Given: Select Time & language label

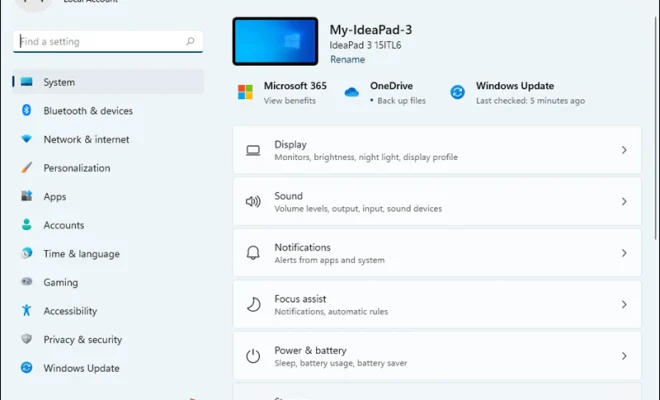Looking at the screenshot, I should 81,253.
